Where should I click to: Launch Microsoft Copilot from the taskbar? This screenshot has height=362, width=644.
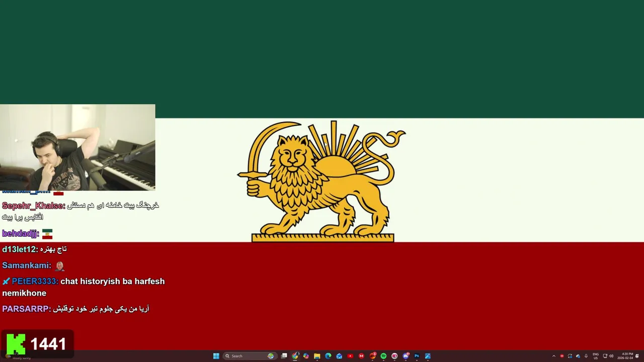[306, 356]
